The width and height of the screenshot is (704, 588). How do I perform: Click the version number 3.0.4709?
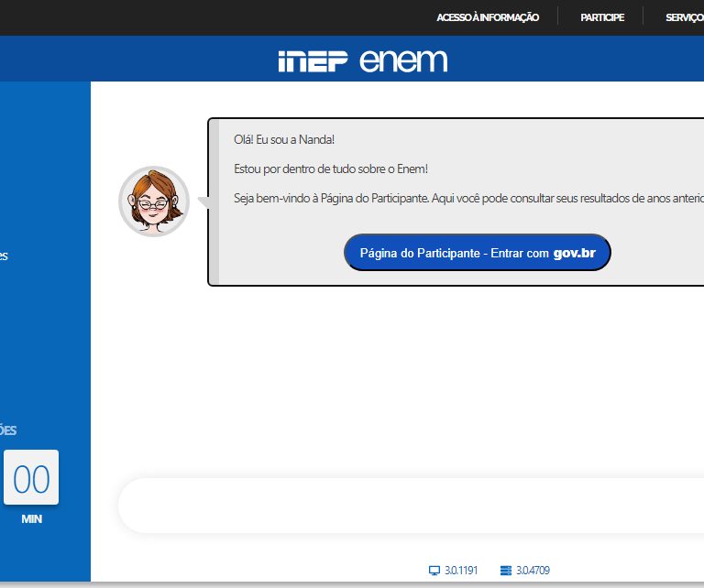(x=533, y=571)
